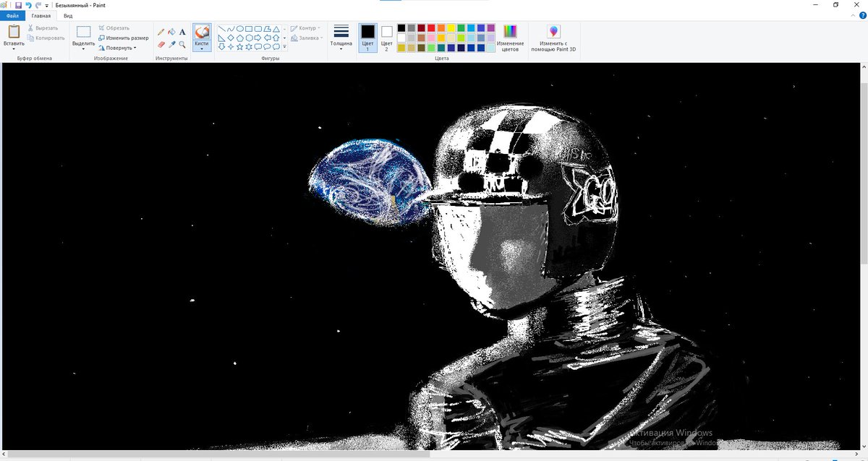
Task: Open Изменение цветов edit colors
Action: [x=511, y=38]
